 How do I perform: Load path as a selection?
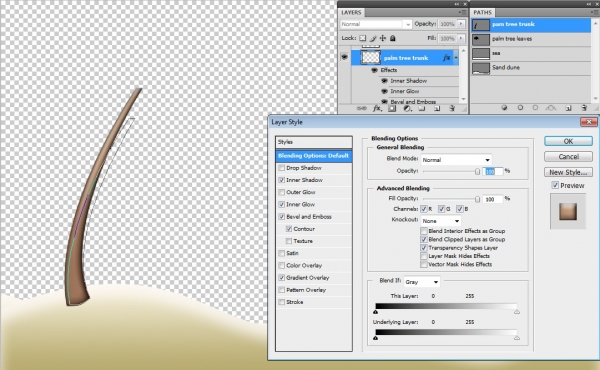pyautogui.click(x=535, y=108)
